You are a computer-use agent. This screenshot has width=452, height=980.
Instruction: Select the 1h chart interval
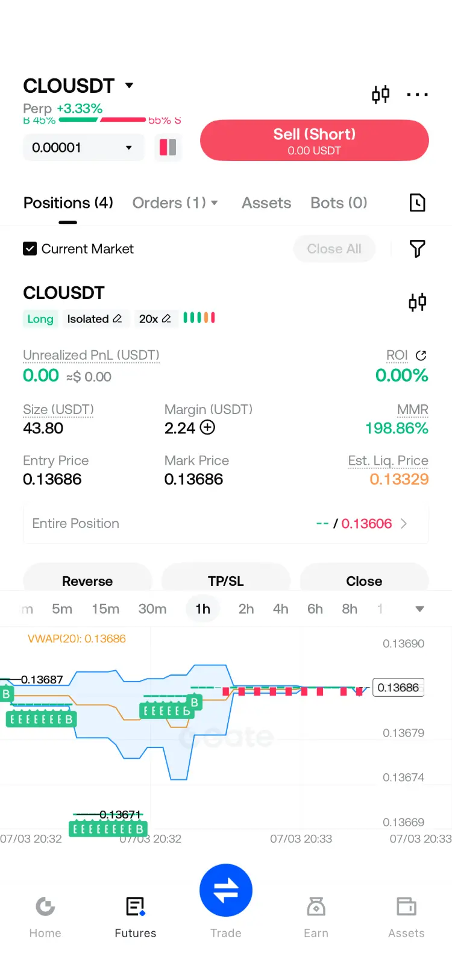click(203, 609)
